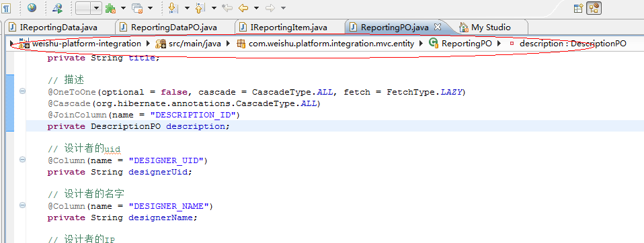This screenshot has width=644, height=243.
Task: Open the blank combo button dropdown arrow
Action: click(x=96, y=8)
